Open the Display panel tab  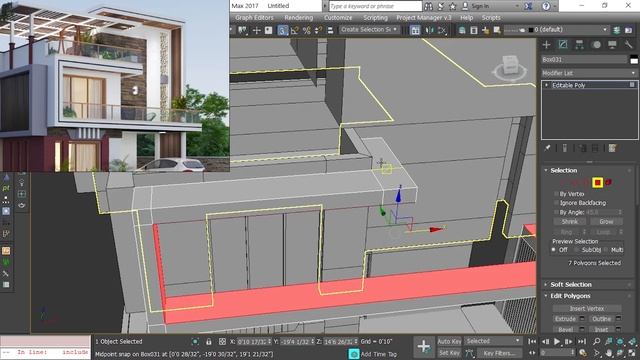(612, 44)
